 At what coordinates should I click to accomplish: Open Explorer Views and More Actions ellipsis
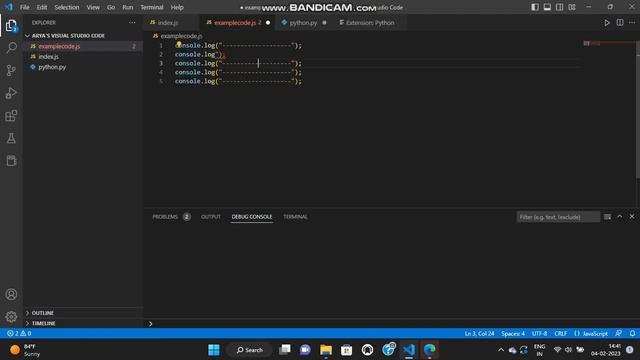click(x=132, y=23)
